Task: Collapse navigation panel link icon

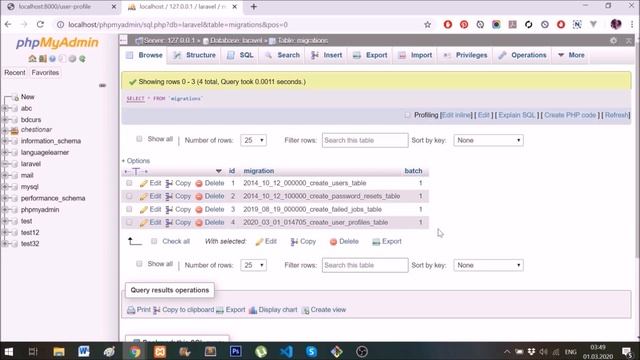Action: click(x=102, y=85)
